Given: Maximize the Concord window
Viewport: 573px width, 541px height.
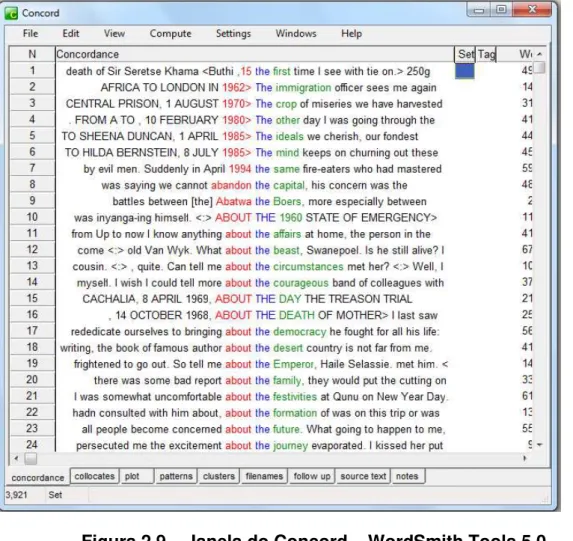Looking at the screenshot, I should (501, 10).
